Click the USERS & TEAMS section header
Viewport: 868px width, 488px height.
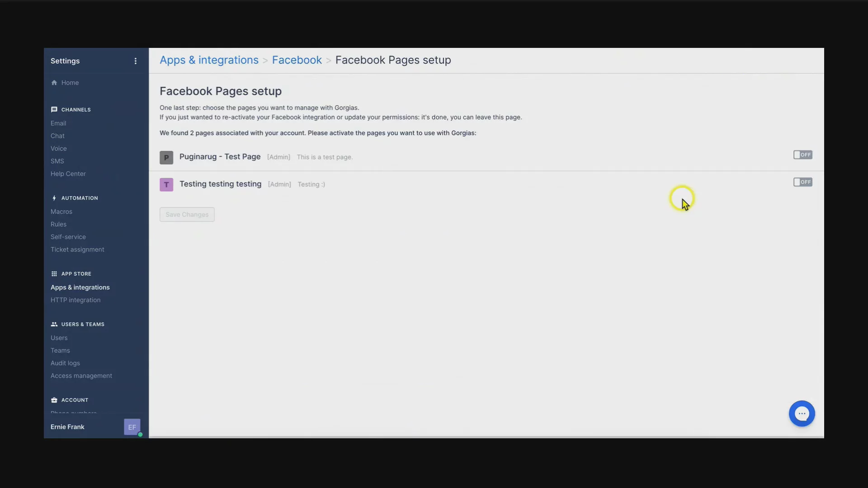[83, 324]
